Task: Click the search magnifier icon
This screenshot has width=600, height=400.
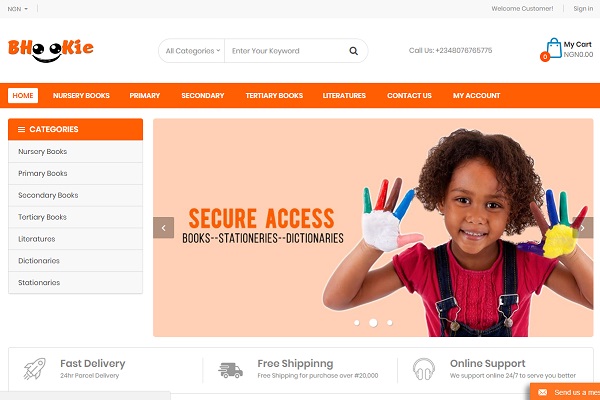Action: click(x=353, y=51)
